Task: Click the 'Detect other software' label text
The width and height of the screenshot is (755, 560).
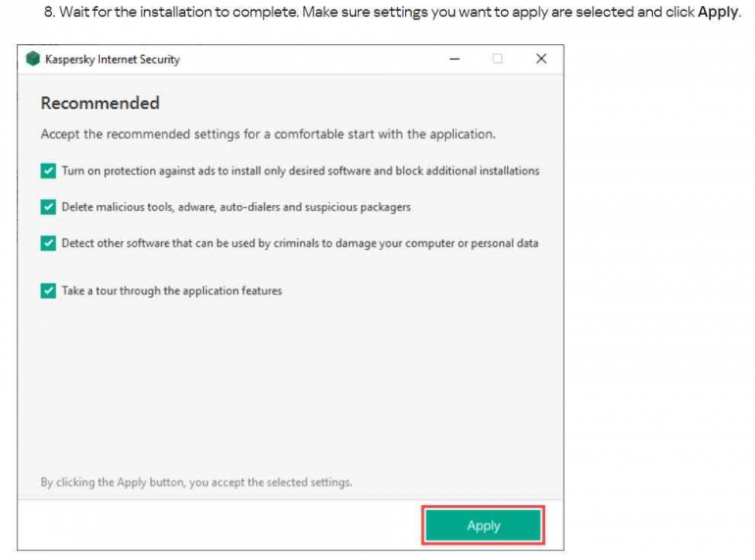Action: tap(300, 243)
